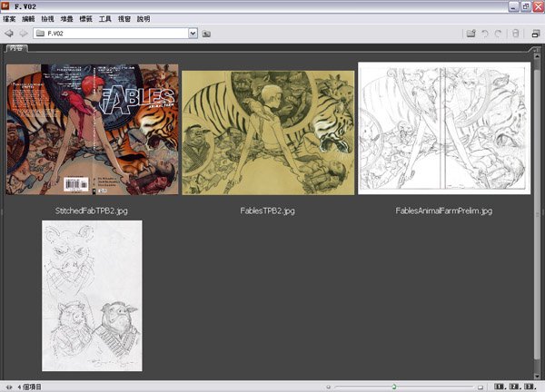Open the 檔案 (File) menu
This screenshot has height=392, width=545.
[10, 18]
